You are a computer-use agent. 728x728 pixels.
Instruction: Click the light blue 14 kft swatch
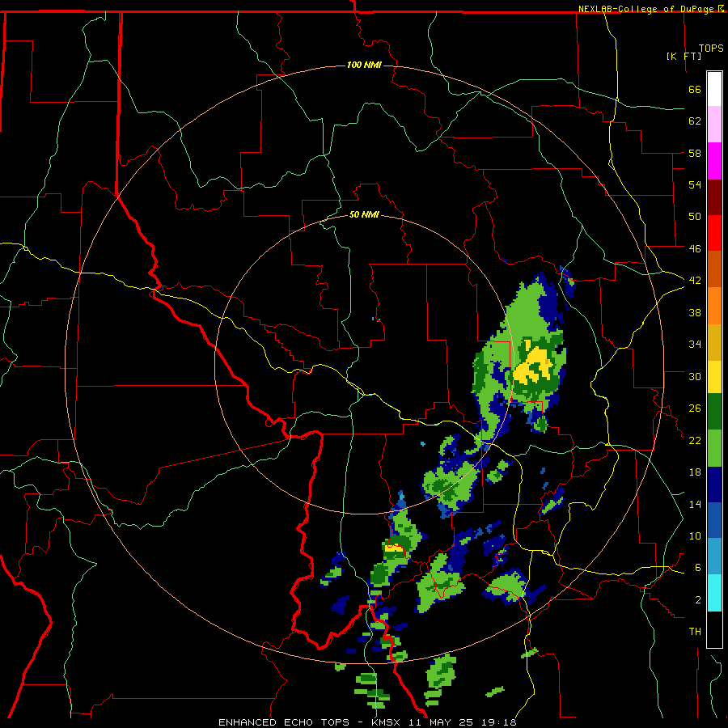714,557
